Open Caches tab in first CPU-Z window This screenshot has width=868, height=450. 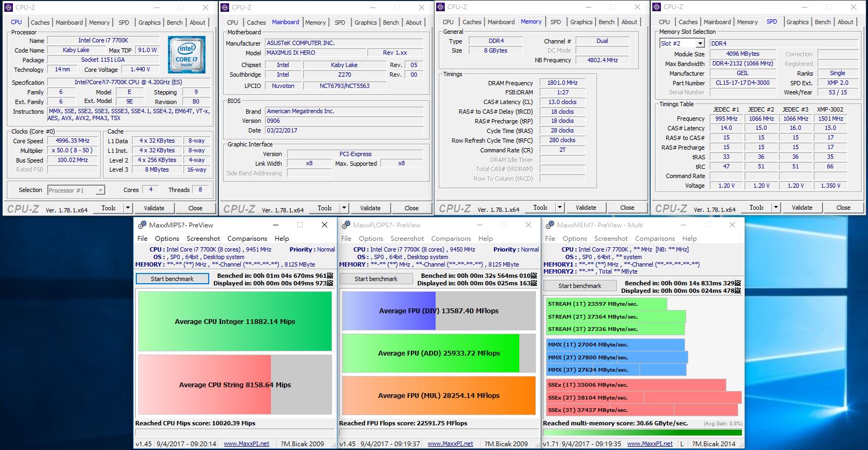coord(40,23)
